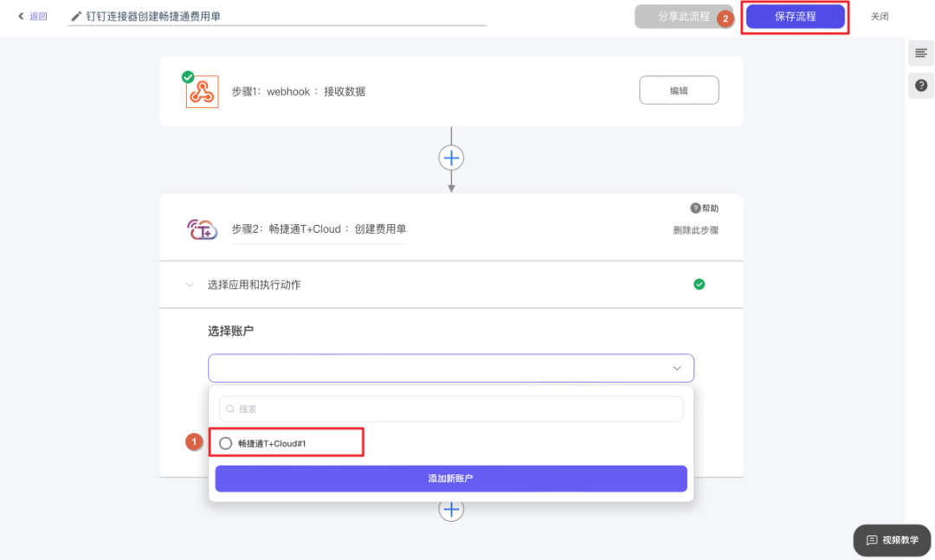Click the search magnifier icon in dropdown
This screenshot has width=935, height=560.
230,409
